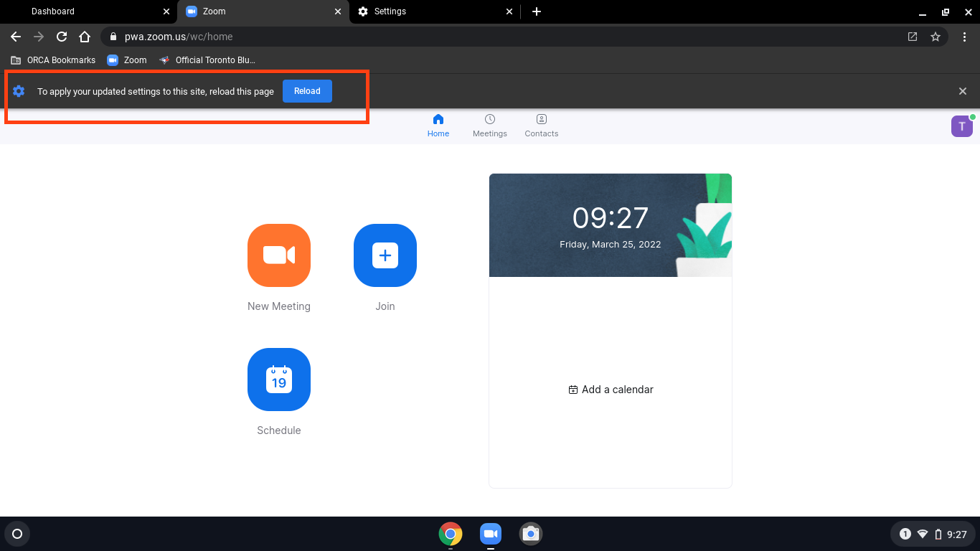
Task: Dismiss the reload settings infobar
Action: tap(963, 91)
